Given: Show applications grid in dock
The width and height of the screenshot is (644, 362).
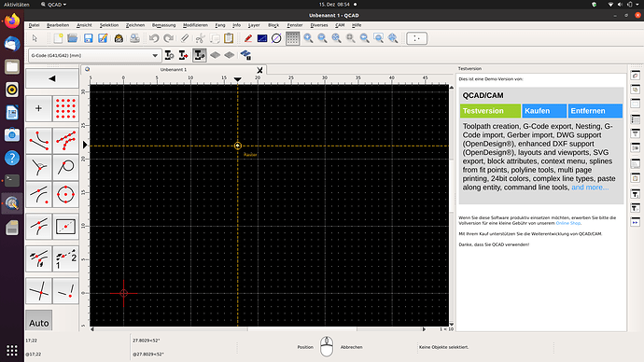Looking at the screenshot, I should pyautogui.click(x=12, y=350).
